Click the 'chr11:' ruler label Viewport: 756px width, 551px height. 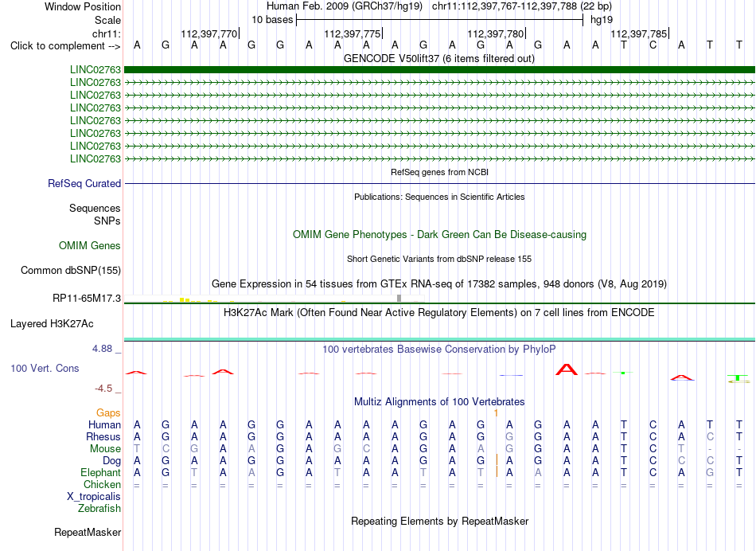point(107,33)
